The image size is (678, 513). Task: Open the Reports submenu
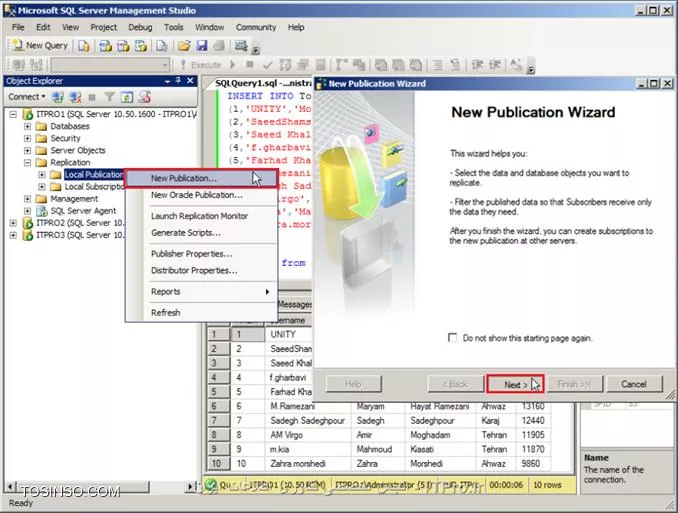(201, 292)
